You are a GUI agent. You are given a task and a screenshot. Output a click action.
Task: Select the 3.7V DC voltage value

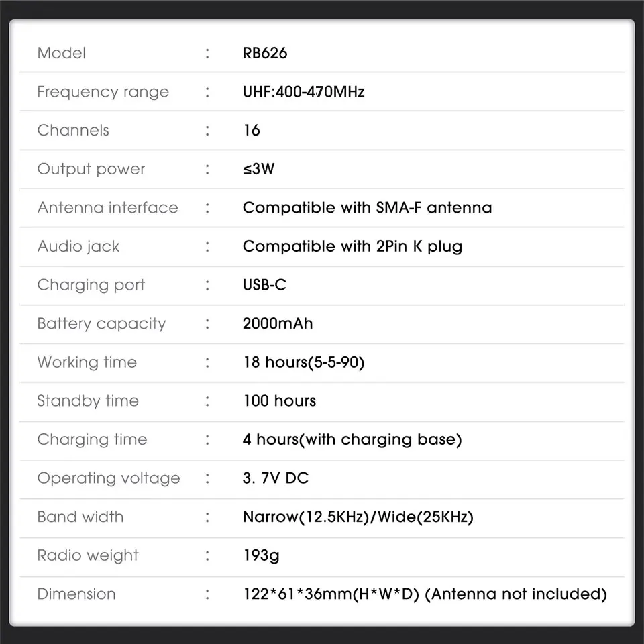click(276, 478)
